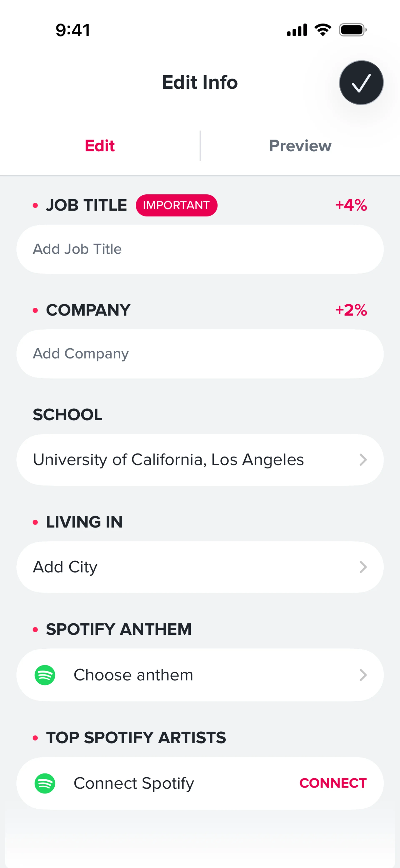Tap the cellular signal bars icon
400x868 pixels.
pyautogui.click(x=297, y=30)
